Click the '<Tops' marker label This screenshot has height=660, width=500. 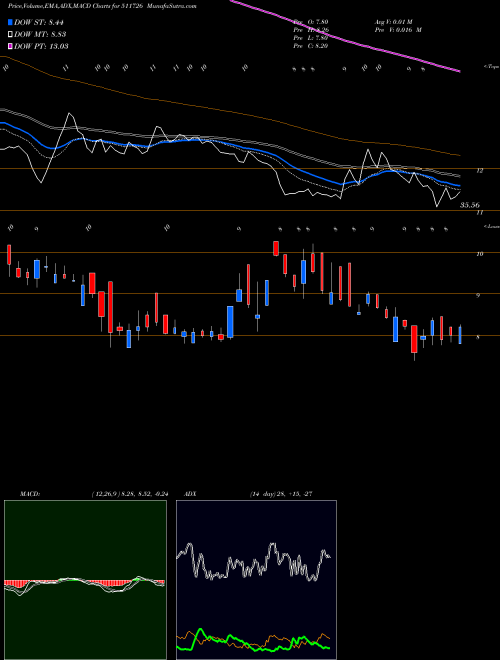[x=491, y=67]
